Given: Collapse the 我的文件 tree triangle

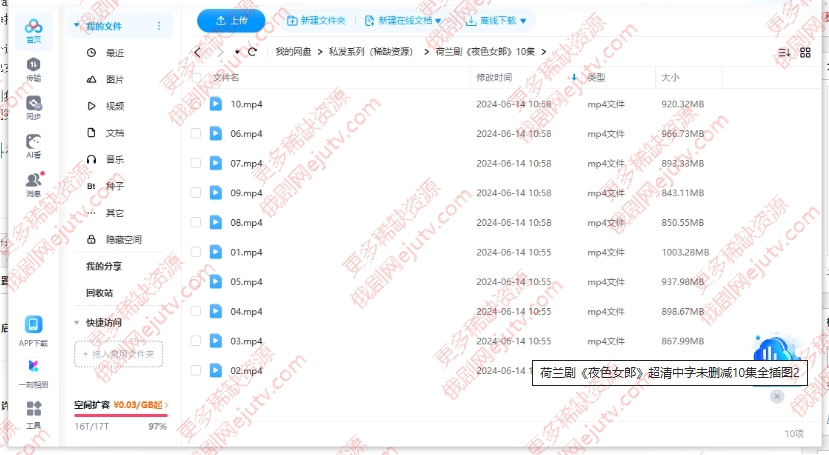Looking at the screenshot, I should point(77,25).
